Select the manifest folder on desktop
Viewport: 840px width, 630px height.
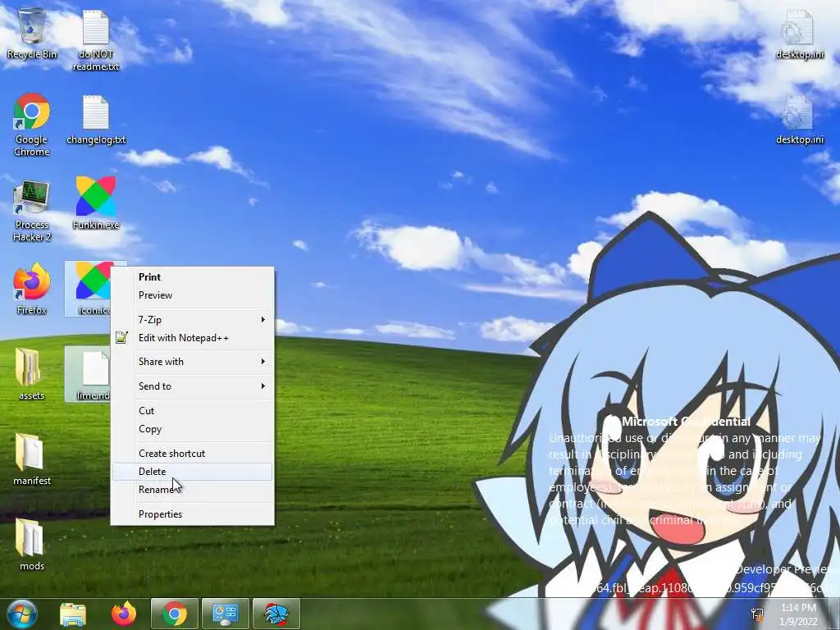(x=32, y=459)
